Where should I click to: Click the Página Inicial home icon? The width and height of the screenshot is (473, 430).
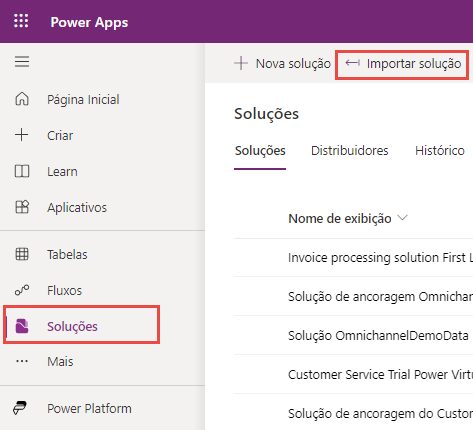(22, 99)
